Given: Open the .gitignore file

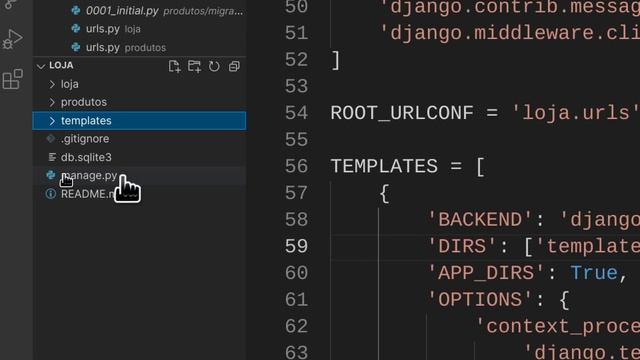Looking at the screenshot, I should tap(139, 139).
